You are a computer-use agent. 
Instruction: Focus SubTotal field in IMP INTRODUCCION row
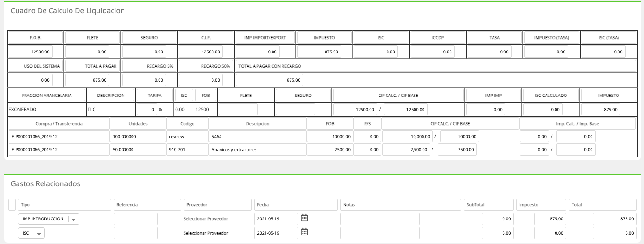(x=498, y=219)
